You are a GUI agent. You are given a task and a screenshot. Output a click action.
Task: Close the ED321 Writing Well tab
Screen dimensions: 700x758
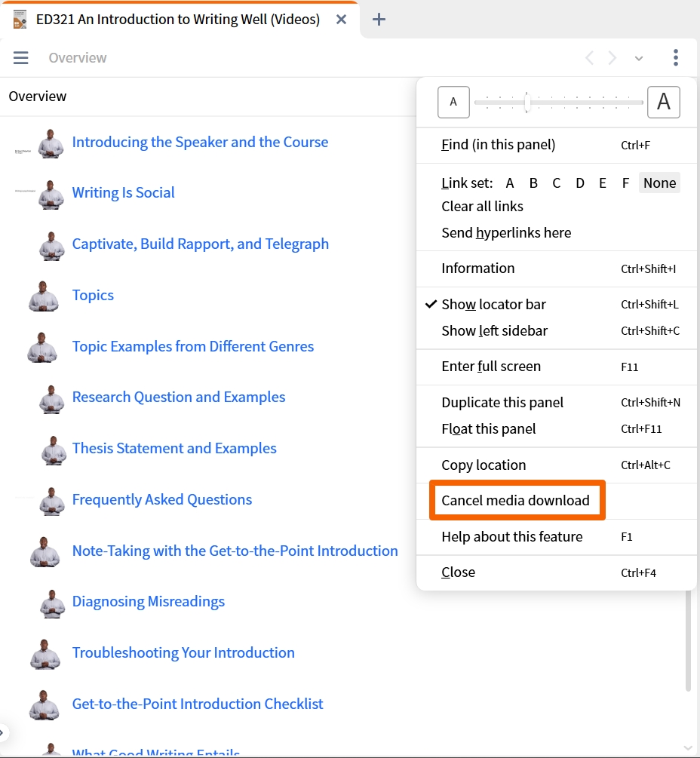pyautogui.click(x=341, y=20)
